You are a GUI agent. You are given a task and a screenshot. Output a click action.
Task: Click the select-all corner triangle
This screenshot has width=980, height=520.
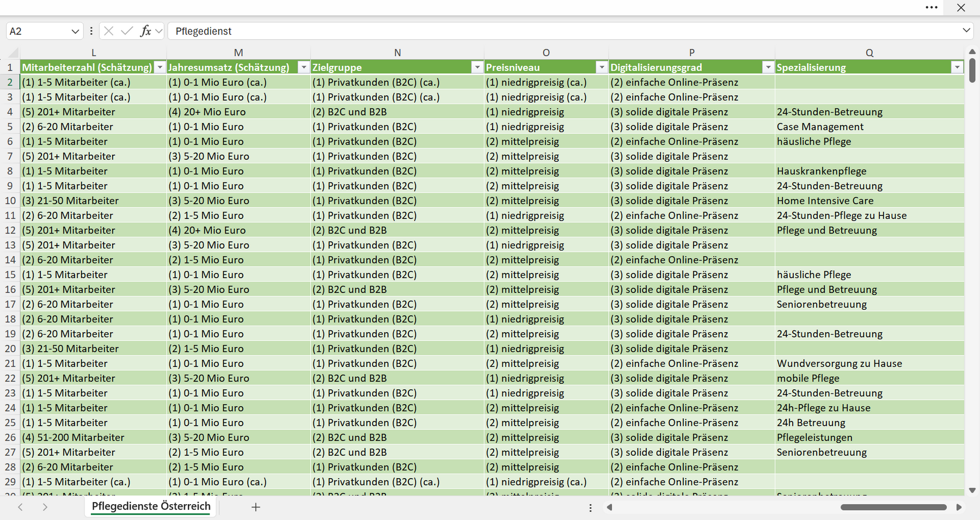coord(14,53)
